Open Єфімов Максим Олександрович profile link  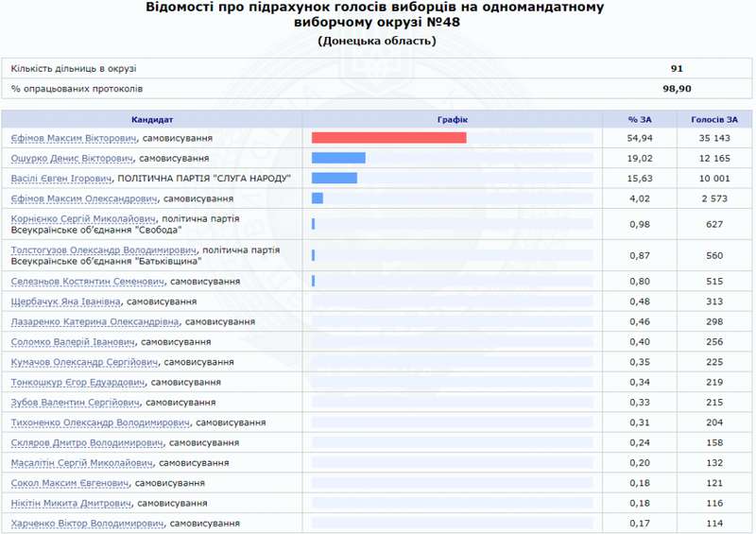coord(83,199)
